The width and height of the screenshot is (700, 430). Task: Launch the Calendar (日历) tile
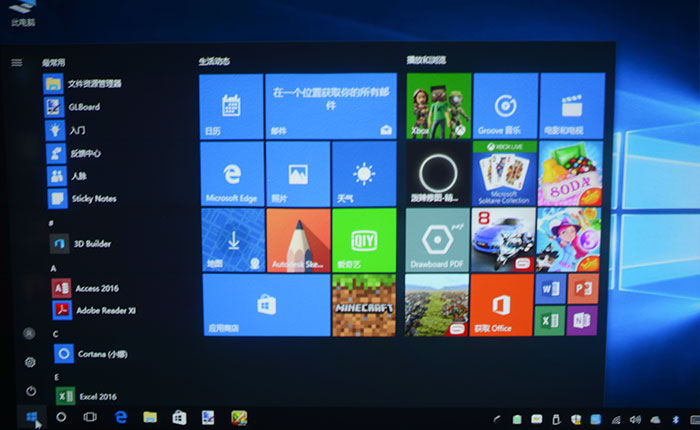click(x=232, y=105)
